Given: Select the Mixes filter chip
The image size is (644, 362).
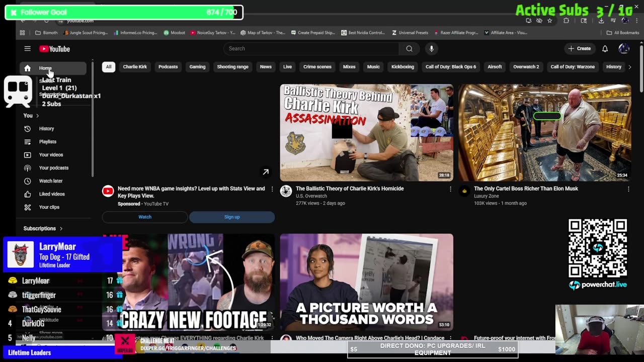Looking at the screenshot, I should [349, 67].
